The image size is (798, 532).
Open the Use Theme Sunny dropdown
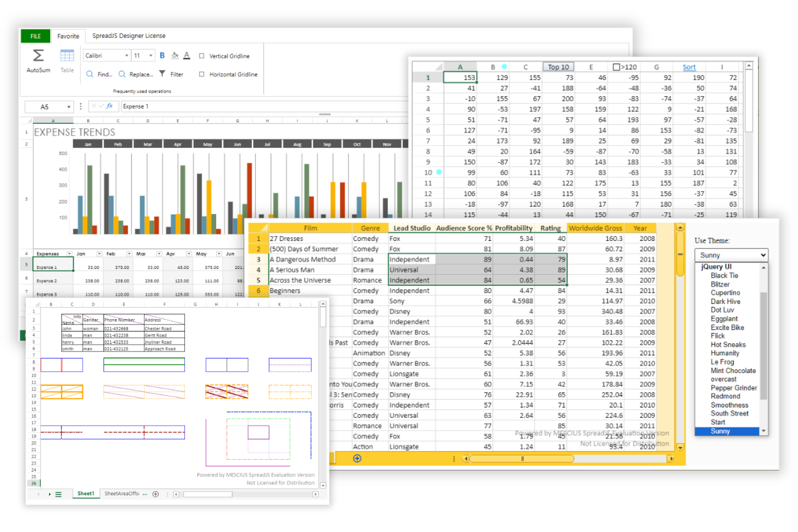point(731,255)
